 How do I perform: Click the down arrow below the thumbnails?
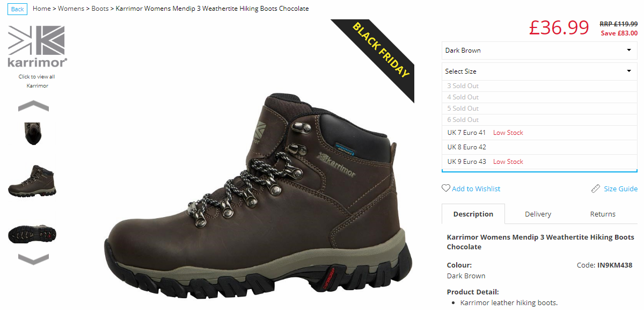tap(33, 259)
